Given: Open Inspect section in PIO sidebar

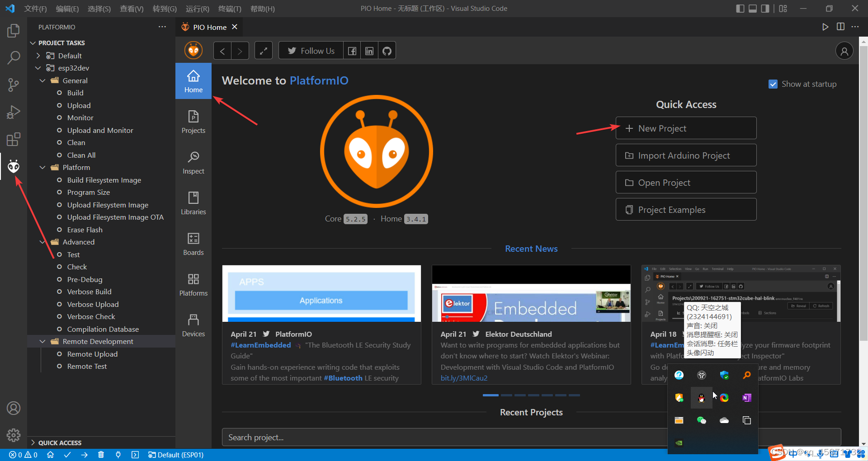Looking at the screenshot, I should click(193, 163).
